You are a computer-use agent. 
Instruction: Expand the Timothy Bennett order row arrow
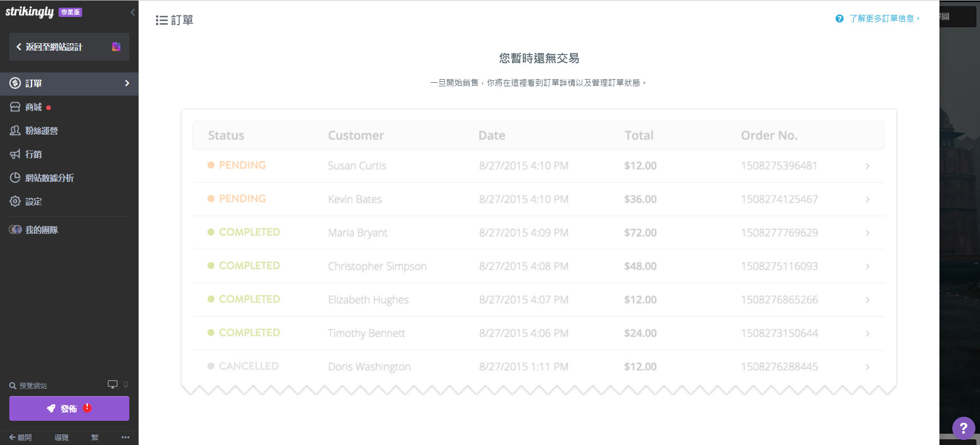pos(868,333)
